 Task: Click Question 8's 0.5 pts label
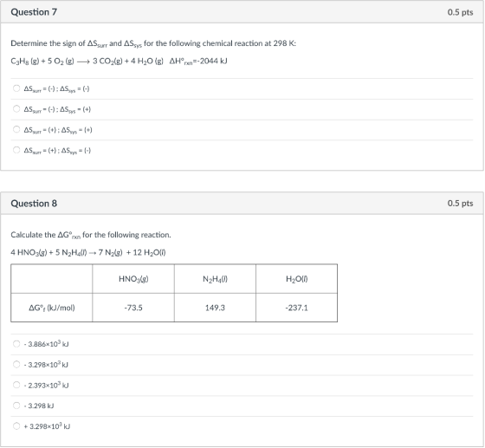click(x=460, y=204)
